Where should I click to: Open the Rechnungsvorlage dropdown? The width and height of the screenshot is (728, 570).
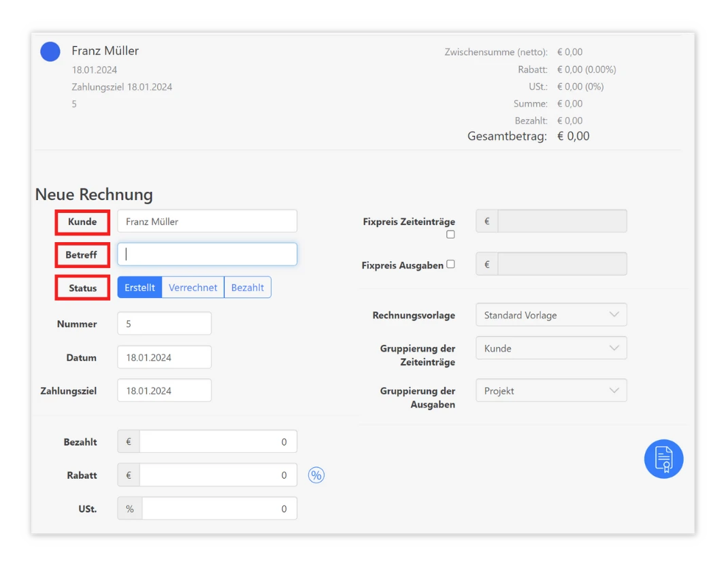point(551,315)
